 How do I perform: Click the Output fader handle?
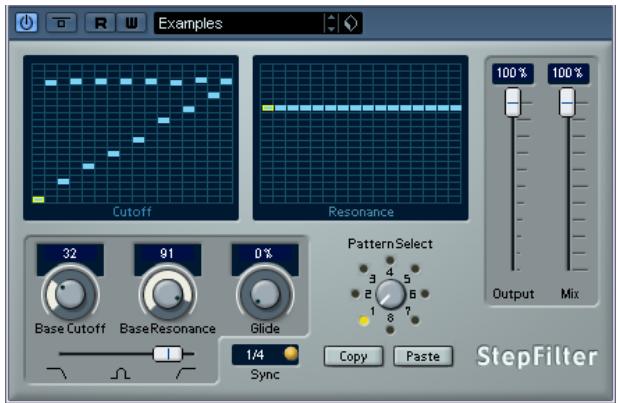click(513, 102)
